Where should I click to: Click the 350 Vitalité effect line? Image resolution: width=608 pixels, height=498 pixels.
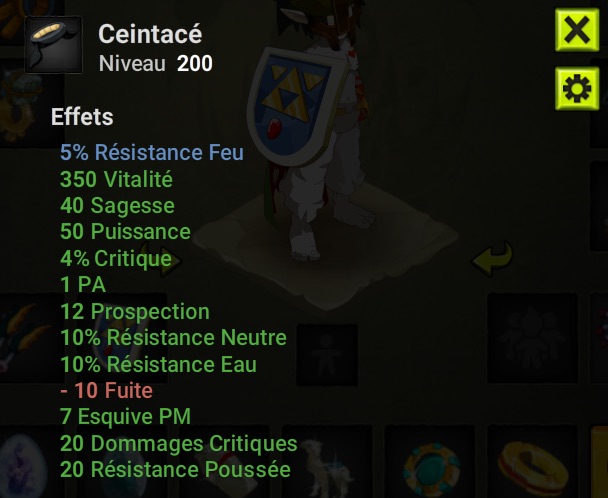(x=116, y=179)
